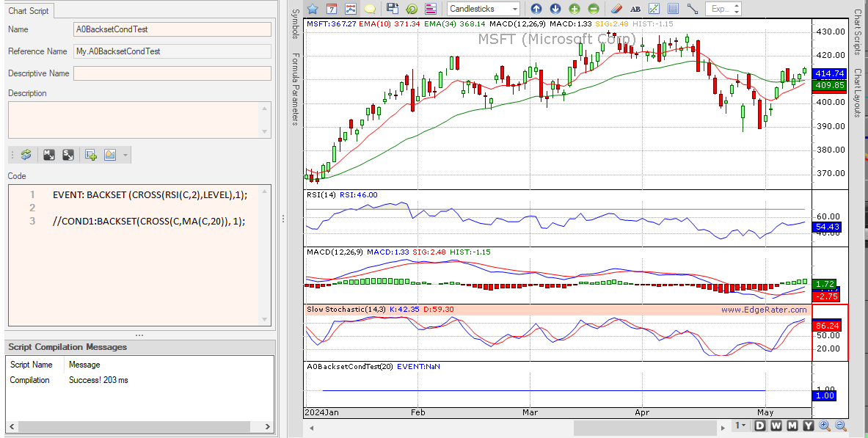
Task: Click the save chart layout icon
Action: click(393, 9)
